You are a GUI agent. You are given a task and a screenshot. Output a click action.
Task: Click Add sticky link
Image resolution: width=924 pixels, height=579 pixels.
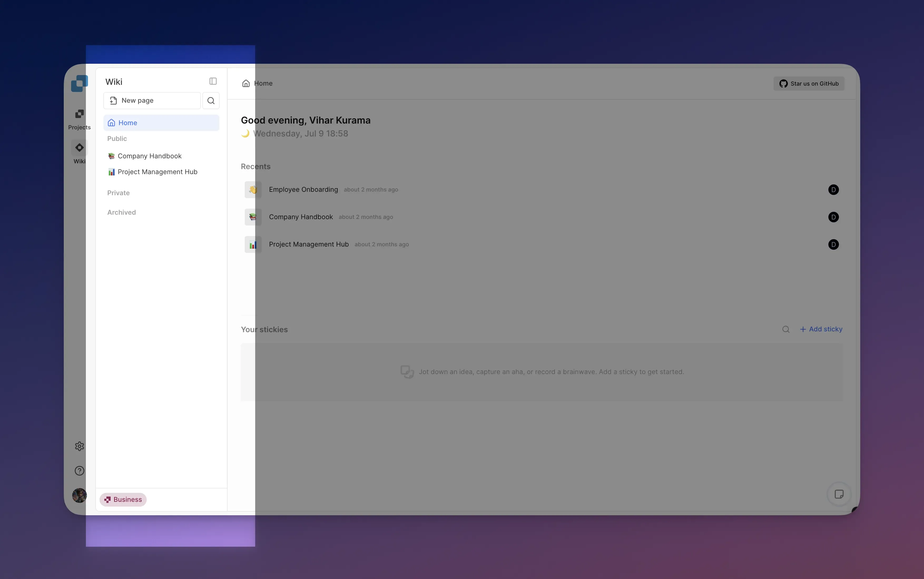821,329
